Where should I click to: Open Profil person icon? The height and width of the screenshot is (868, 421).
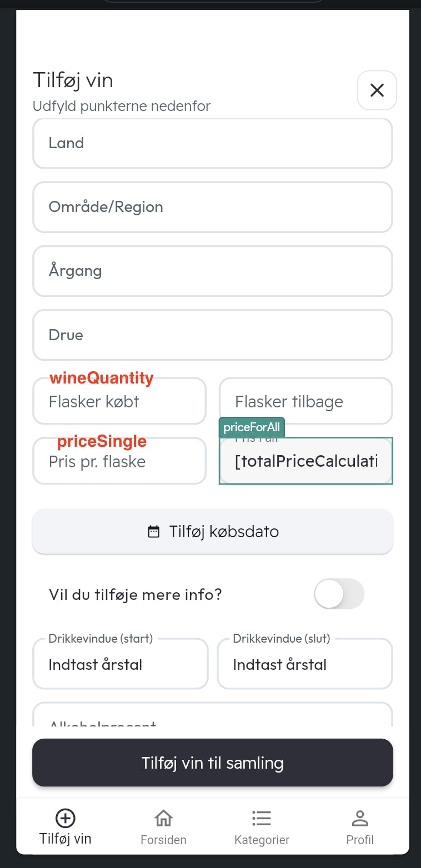360,818
